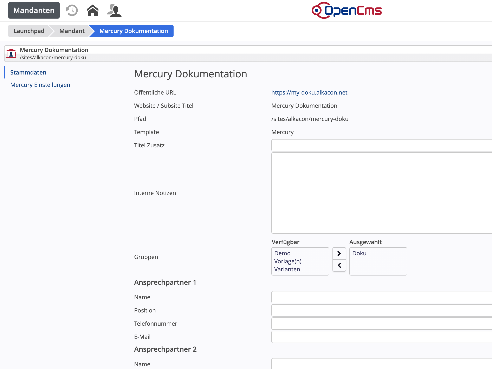Go to Mandant breadcrumb
Viewport: 492px width, 369px height.
pyautogui.click(x=72, y=31)
